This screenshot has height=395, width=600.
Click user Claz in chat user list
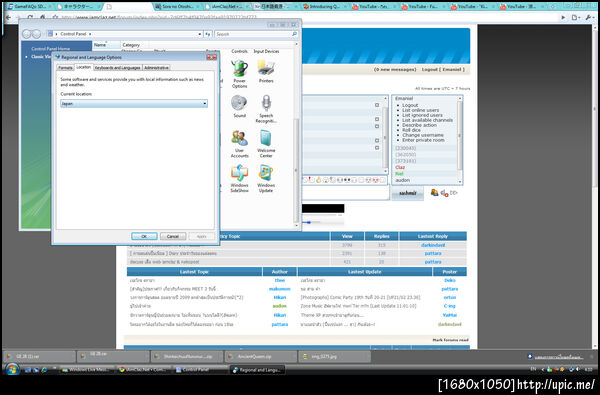[x=400, y=167]
